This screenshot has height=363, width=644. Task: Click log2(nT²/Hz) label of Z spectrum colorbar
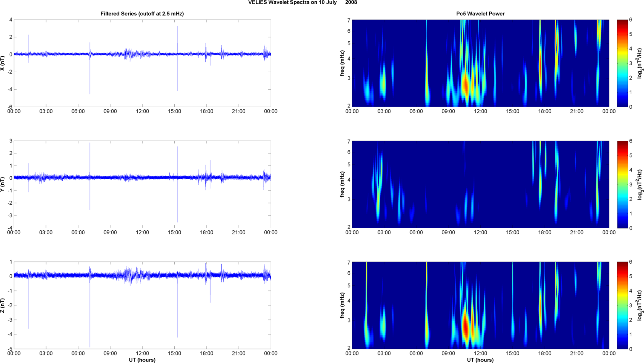[640, 305]
